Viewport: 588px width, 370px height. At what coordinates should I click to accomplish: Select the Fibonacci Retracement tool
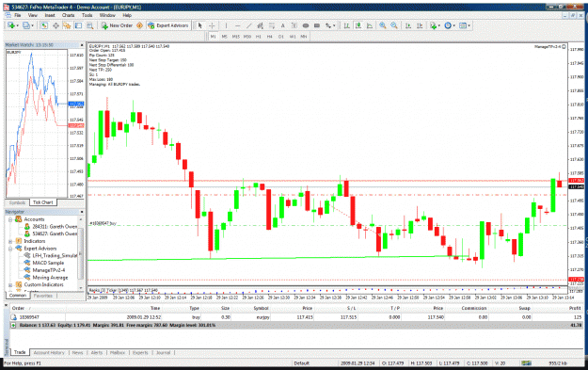(272, 25)
